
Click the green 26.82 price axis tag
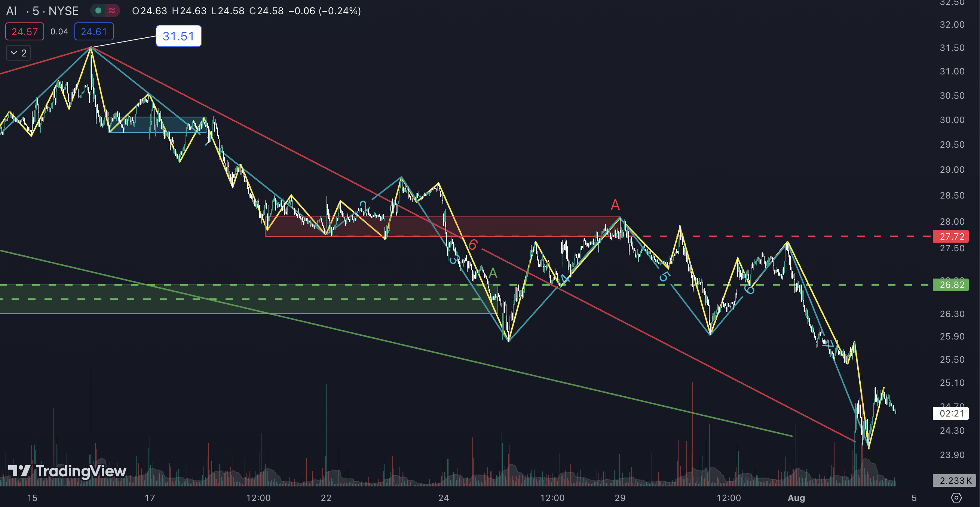[951, 285]
